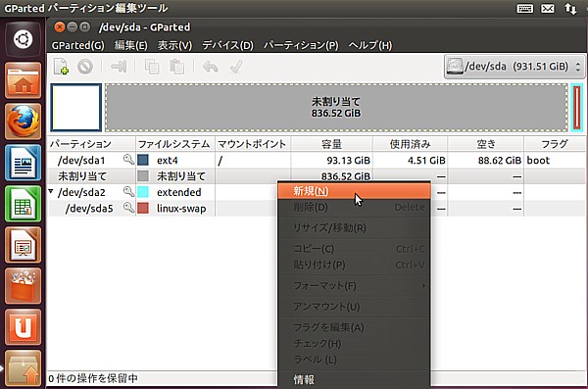Open the /dev/sda device selector dropdown
The height and width of the screenshot is (389, 588).
pos(514,67)
